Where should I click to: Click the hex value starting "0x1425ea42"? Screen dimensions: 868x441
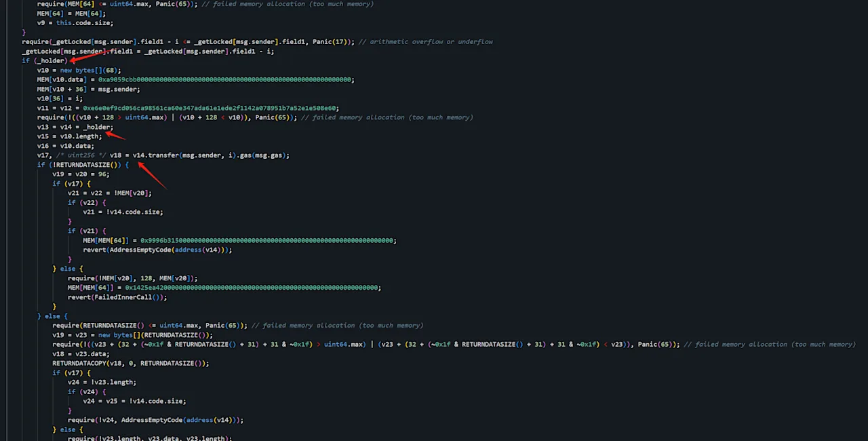click(252, 288)
